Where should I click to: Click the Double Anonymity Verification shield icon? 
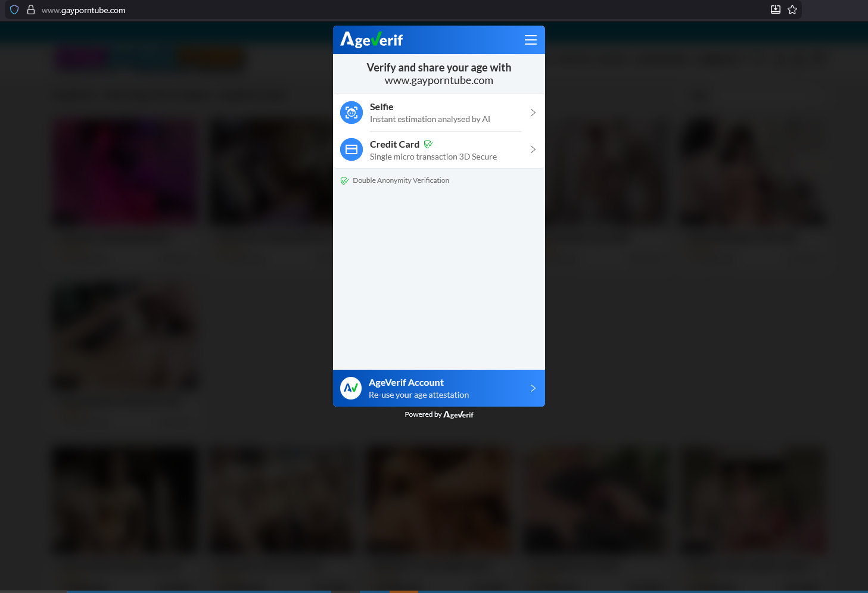pyautogui.click(x=344, y=180)
